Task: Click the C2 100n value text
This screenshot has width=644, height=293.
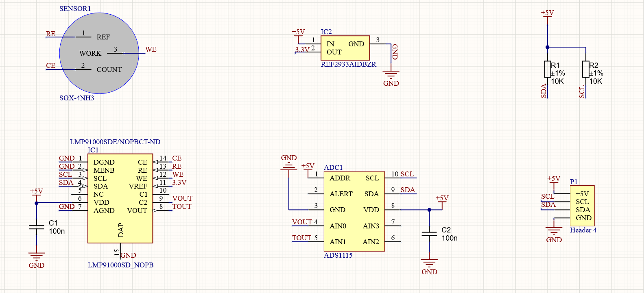Action: [450, 238]
